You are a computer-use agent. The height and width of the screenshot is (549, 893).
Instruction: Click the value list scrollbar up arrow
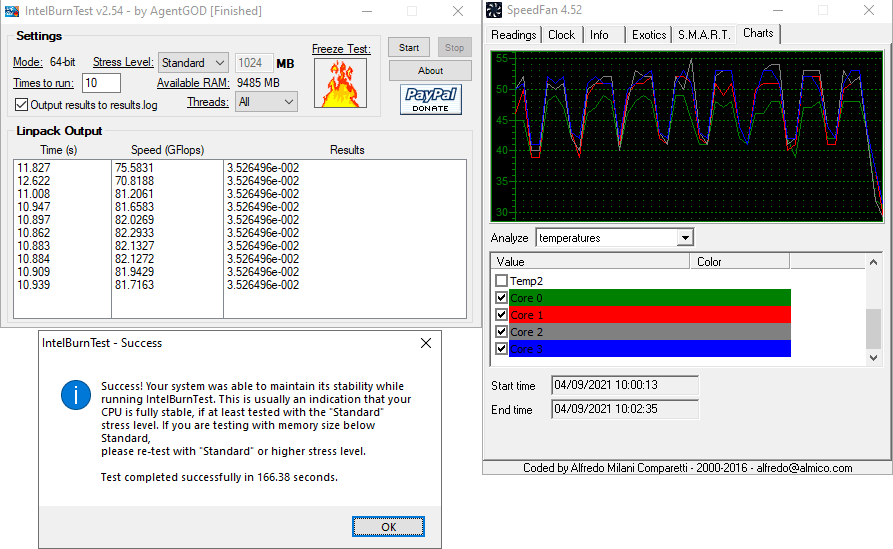click(873, 262)
